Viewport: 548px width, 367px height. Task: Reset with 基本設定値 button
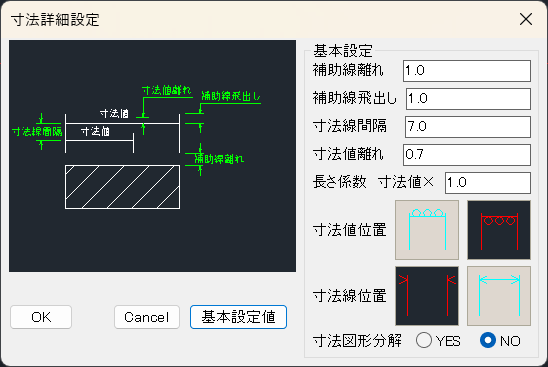tap(238, 317)
